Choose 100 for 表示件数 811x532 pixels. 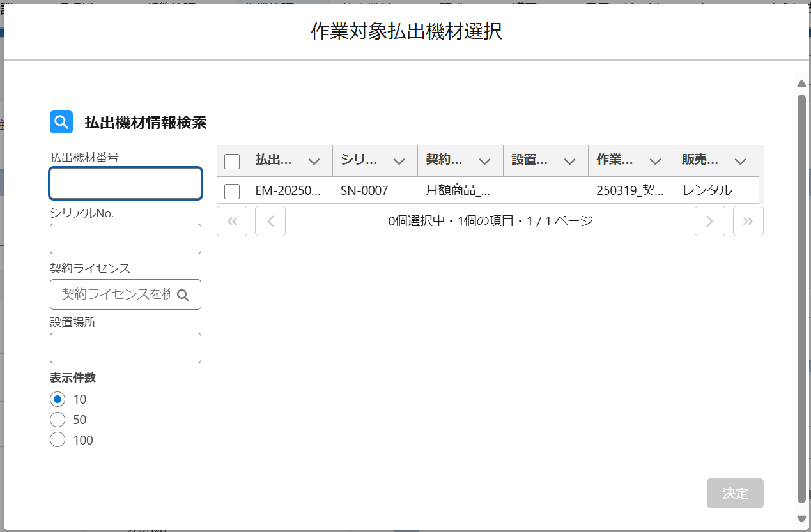[58, 440]
